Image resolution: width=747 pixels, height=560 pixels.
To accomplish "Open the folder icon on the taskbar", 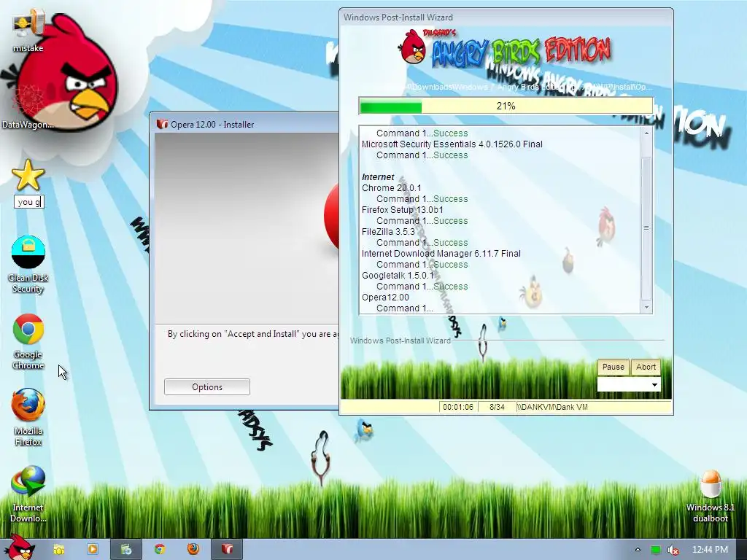I will [x=58, y=550].
